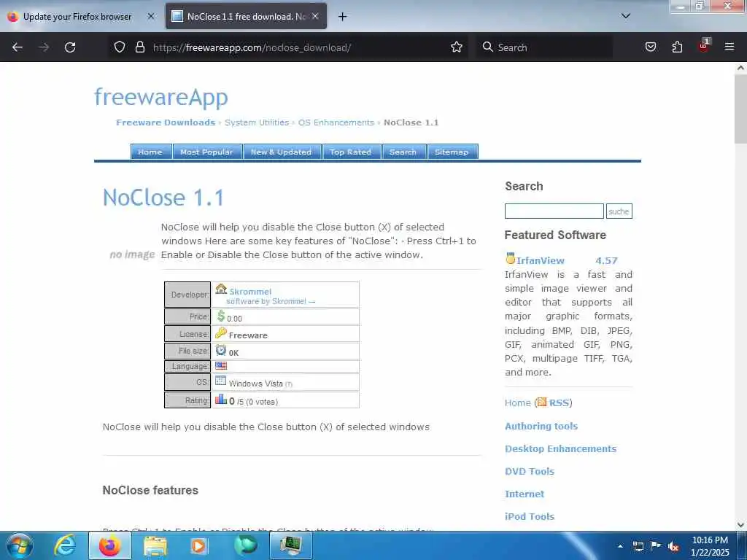
Task: Click the forward navigation arrow
Action: 44,47
